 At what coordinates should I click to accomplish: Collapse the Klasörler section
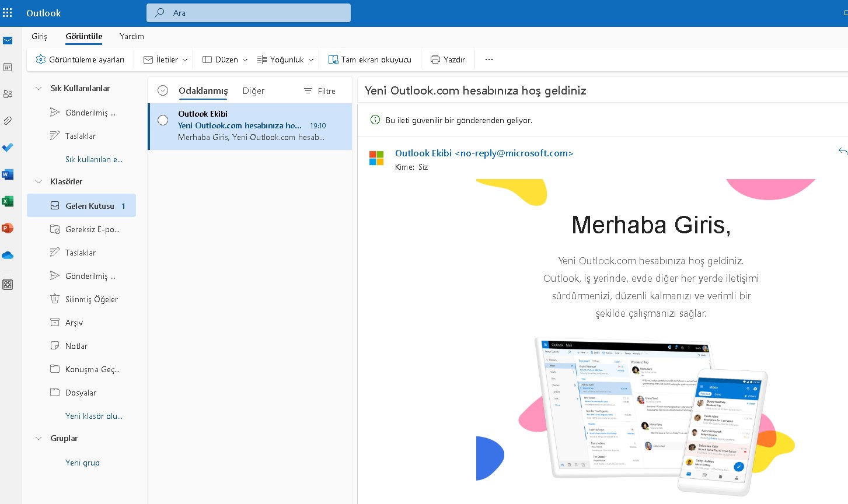(x=39, y=181)
